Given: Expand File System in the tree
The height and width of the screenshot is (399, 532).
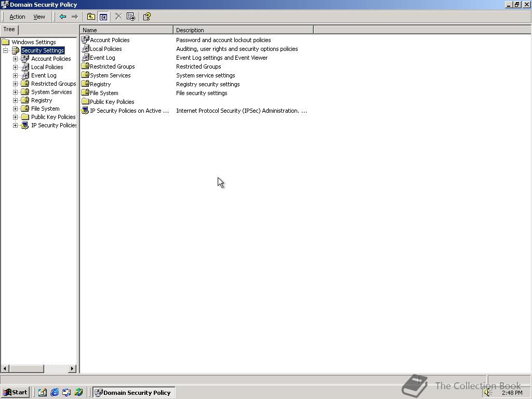Looking at the screenshot, I should point(15,109).
